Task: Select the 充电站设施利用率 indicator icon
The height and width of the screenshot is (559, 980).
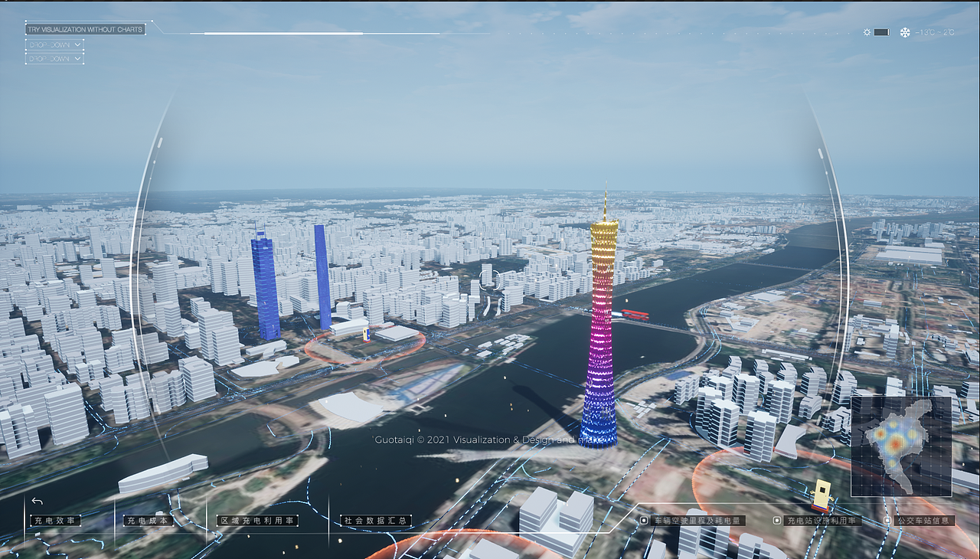Action: (x=777, y=520)
